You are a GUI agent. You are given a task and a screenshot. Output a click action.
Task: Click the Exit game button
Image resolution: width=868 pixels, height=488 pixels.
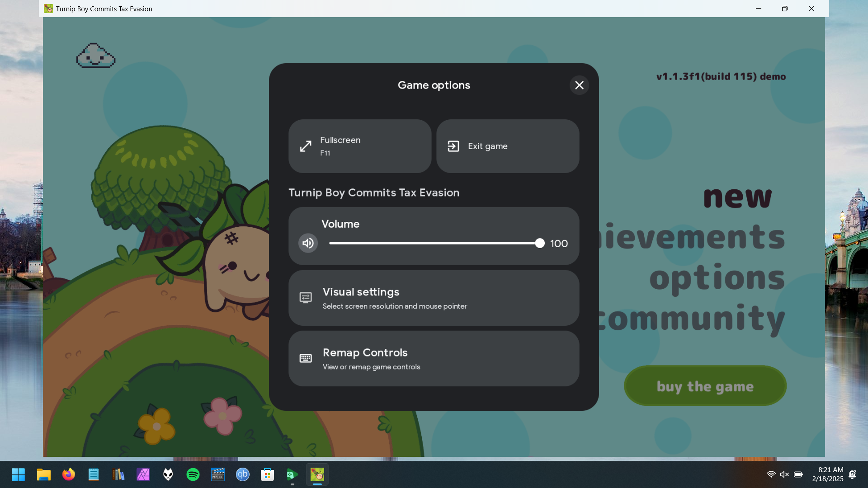click(508, 146)
